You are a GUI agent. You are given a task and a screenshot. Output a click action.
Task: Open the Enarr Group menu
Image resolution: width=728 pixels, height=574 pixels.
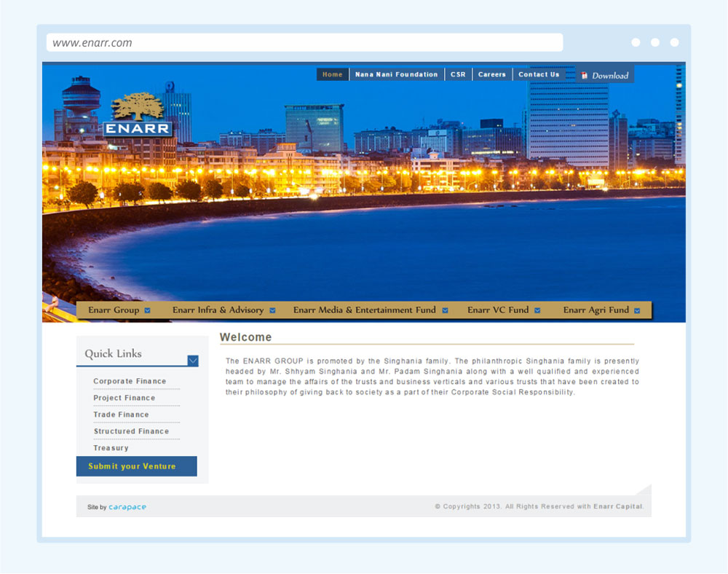point(114,310)
